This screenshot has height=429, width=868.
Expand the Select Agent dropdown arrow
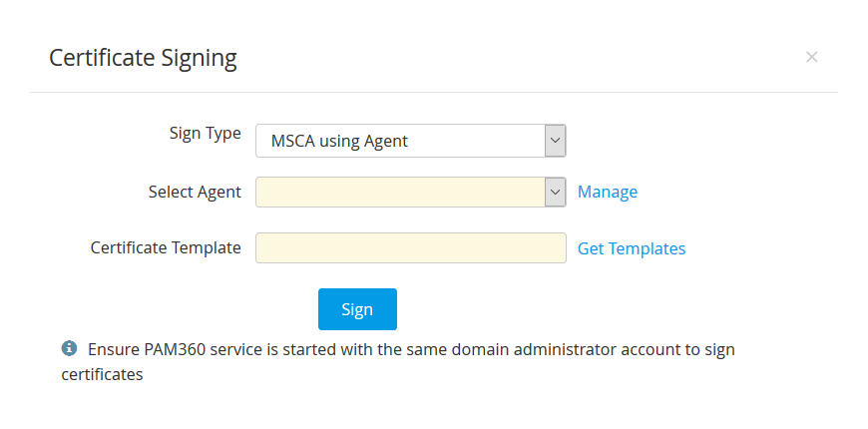(x=556, y=192)
